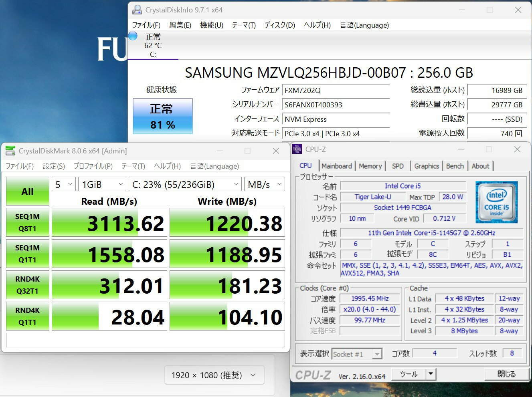Viewport: 532px width, 397px height.
Task: Click the CrystalDiskInfo app icon in title bar
Action: (137, 10)
